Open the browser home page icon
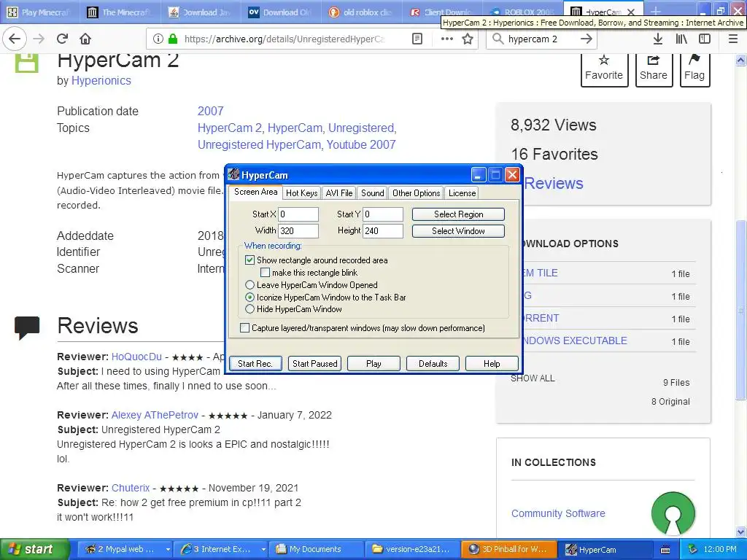 (x=85, y=39)
